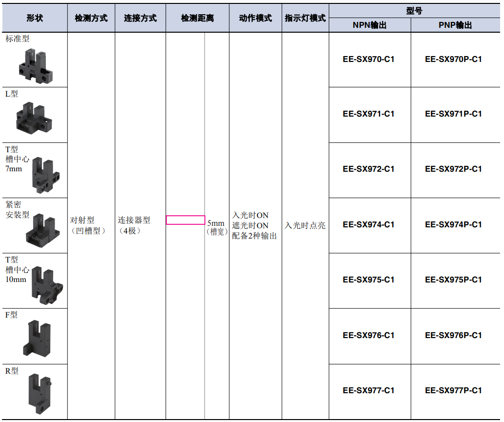Click the 标准型 shape label
The height and width of the screenshot is (422, 504).
coord(18,39)
